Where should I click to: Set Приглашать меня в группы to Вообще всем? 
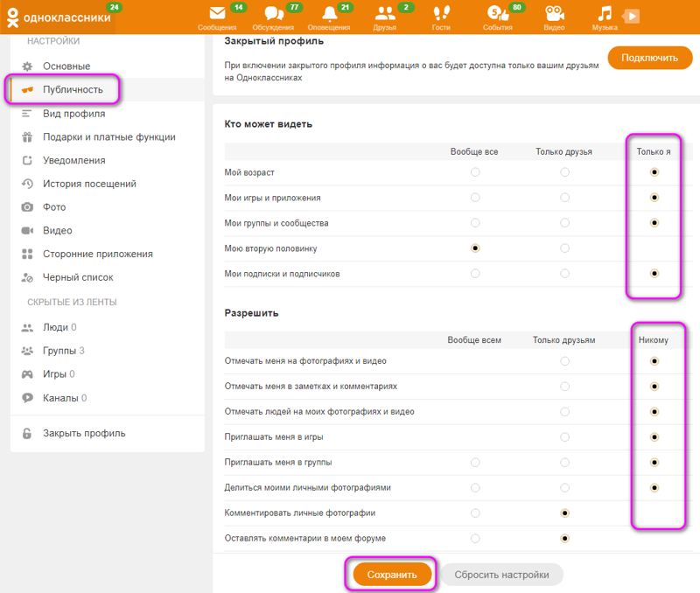coord(475,463)
